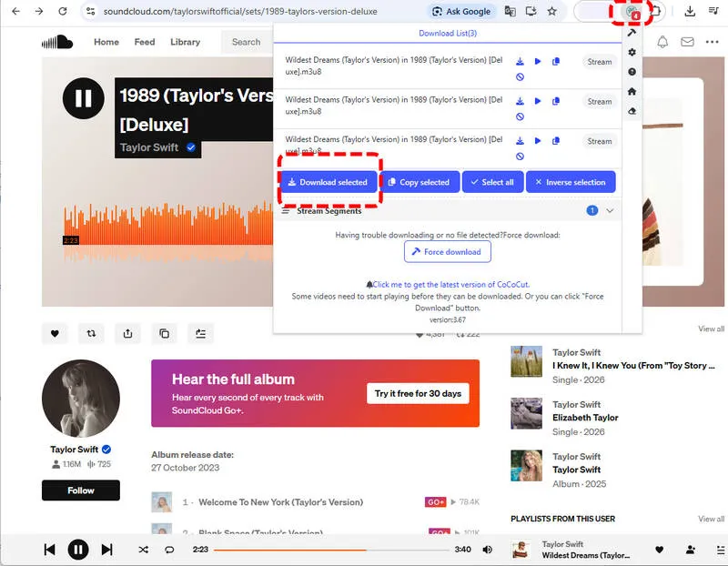Preview-play the second Wildest Dreams m3u8 entry

[x=538, y=101]
